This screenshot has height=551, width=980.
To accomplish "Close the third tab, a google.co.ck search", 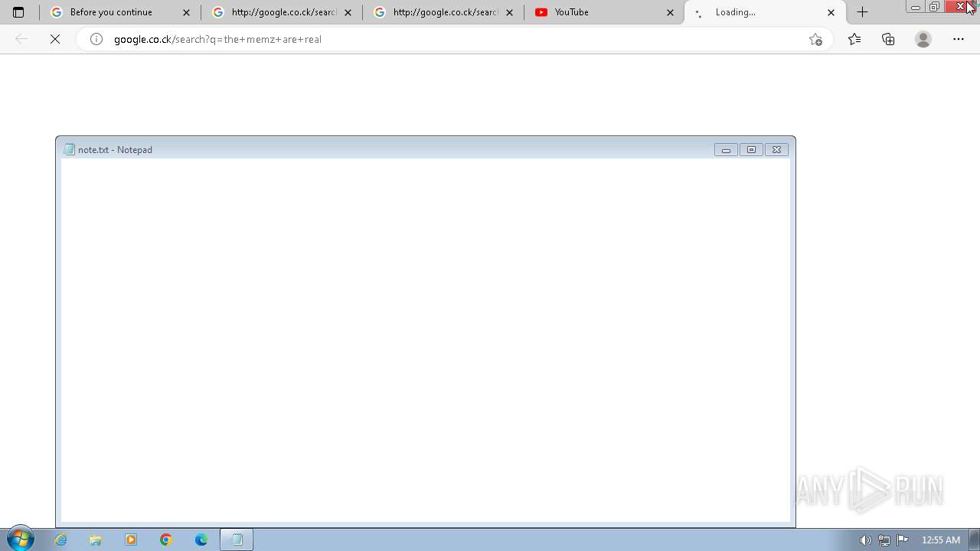I will 509,12.
